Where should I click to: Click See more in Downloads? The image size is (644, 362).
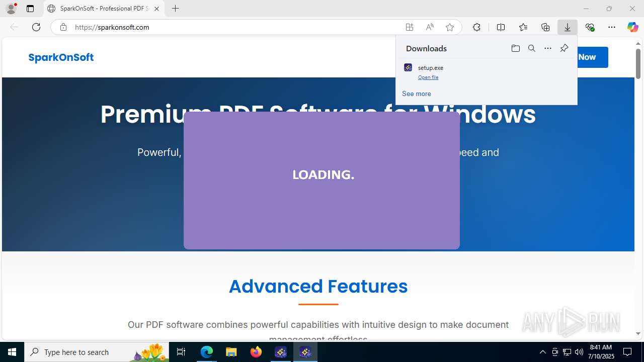point(416,94)
